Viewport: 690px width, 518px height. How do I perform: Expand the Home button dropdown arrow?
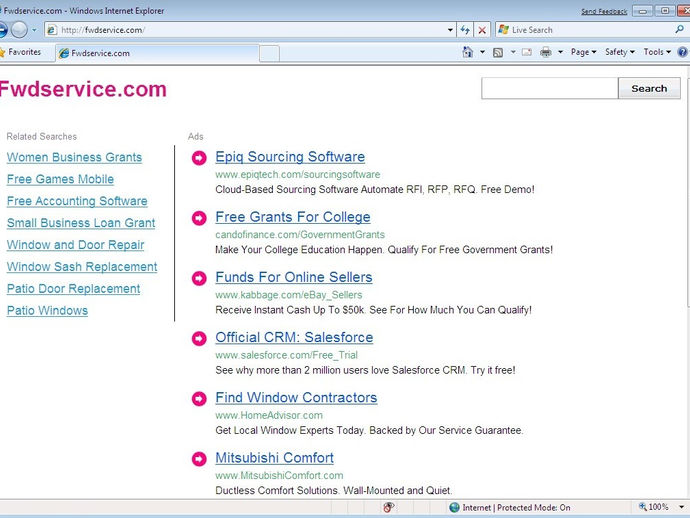click(x=482, y=52)
